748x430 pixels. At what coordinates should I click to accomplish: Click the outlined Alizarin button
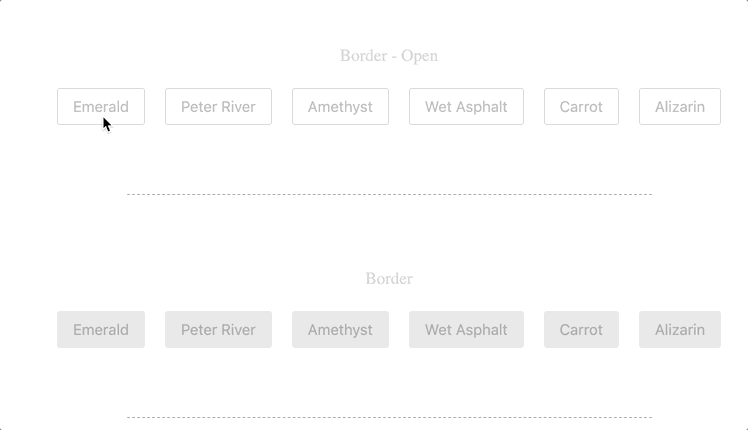pos(679,107)
